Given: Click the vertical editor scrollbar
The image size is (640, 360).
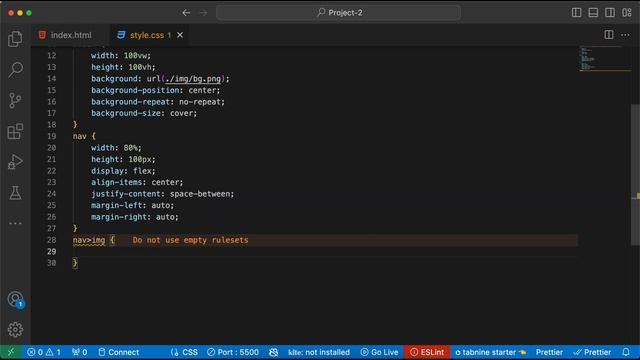Looking at the screenshot, I should [x=635, y=175].
